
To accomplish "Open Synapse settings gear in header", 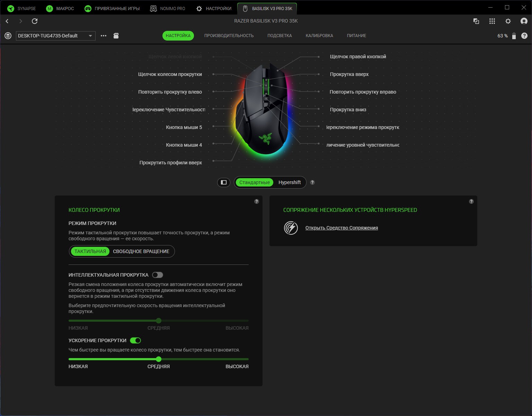I will (508, 21).
